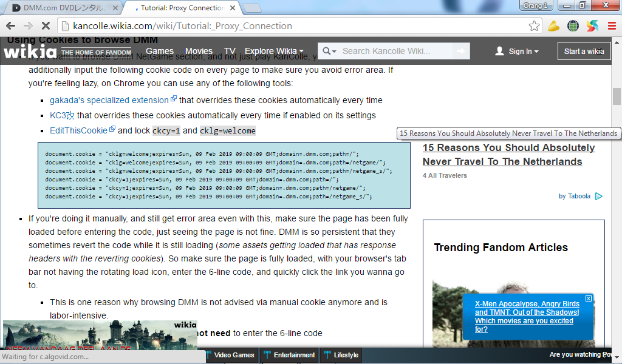The width and height of the screenshot is (622, 364).
Task: Expand the Explore Wikia dropdown
Action: click(x=274, y=51)
